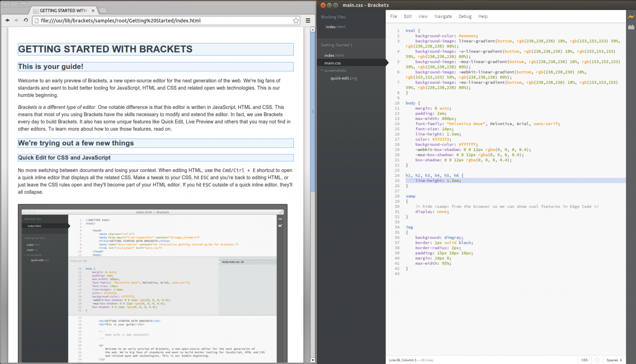Go back in the Chrome browser
Image resolution: width=636 pixels, height=364 pixels.
pyautogui.click(x=7, y=20)
